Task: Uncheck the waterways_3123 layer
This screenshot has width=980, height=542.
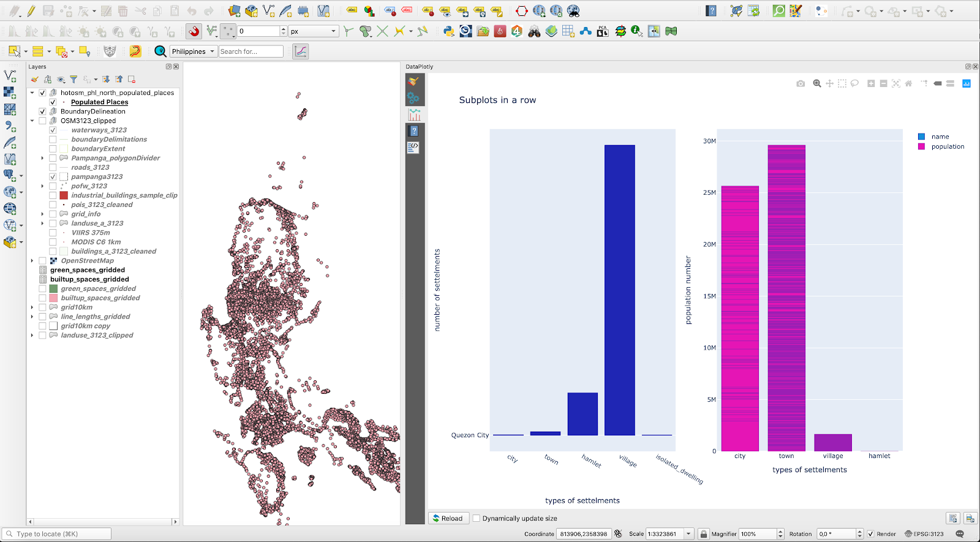Action: tap(53, 130)
